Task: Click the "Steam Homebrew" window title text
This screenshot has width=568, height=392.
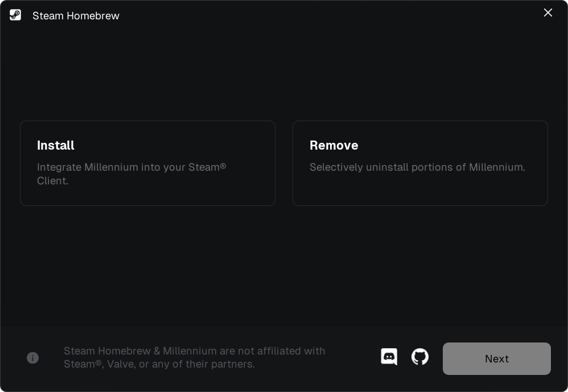Action: point(76,16)
